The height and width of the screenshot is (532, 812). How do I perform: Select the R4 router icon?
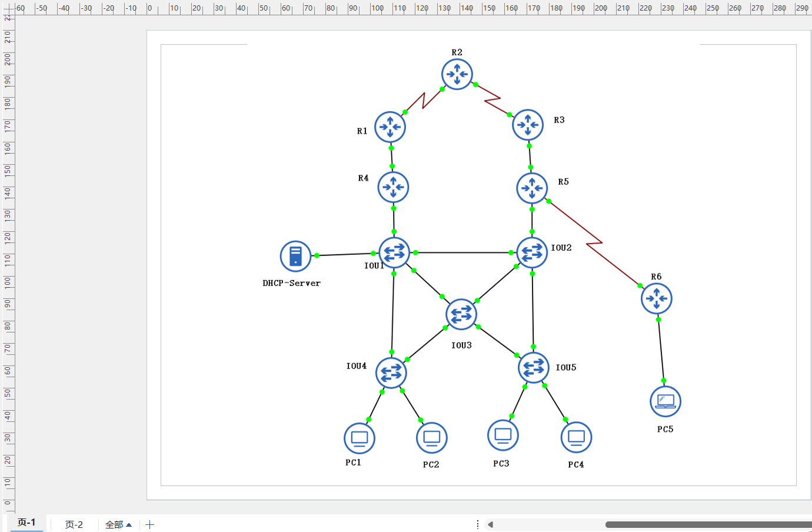[393, 187]
